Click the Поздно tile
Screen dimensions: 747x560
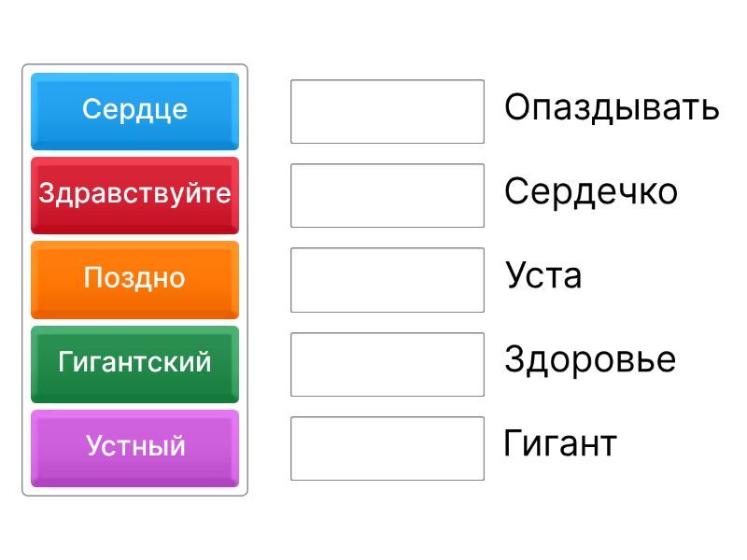134,278
